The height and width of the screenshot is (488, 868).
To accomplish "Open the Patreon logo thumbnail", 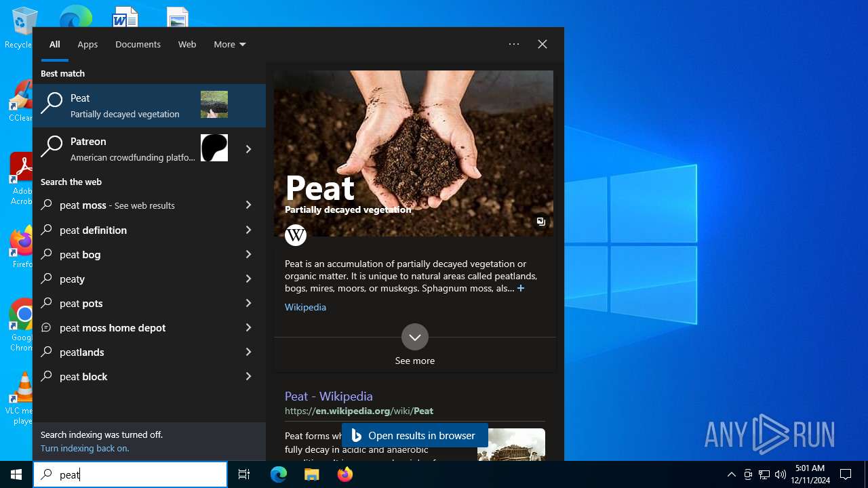I will click(x=214, y=148).
